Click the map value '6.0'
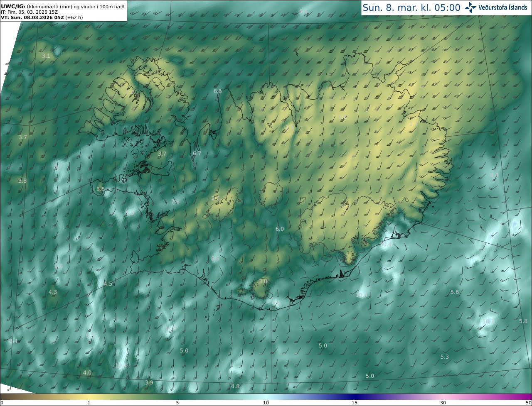 280,229
